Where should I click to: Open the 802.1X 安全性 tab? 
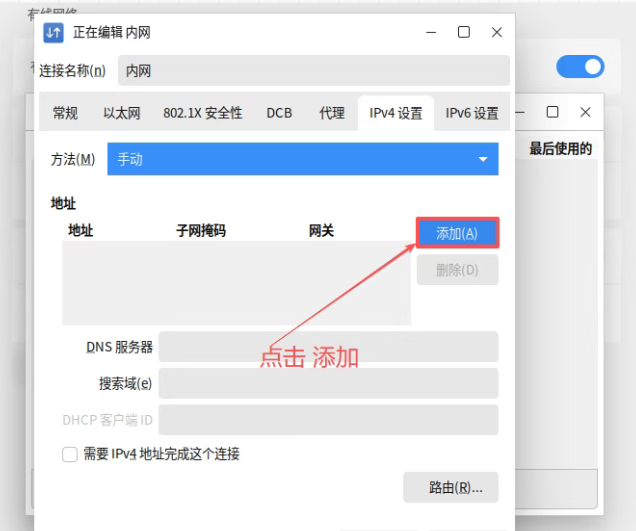tap(201, 113)
